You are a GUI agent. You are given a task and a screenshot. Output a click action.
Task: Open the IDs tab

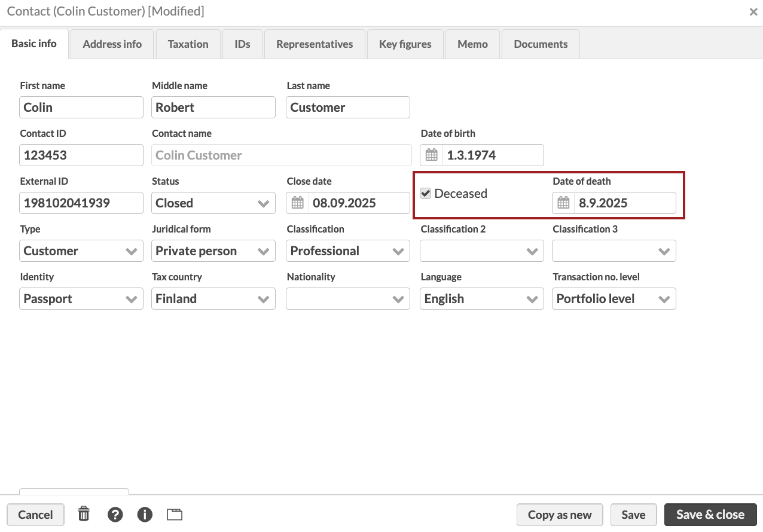(242, 44)
